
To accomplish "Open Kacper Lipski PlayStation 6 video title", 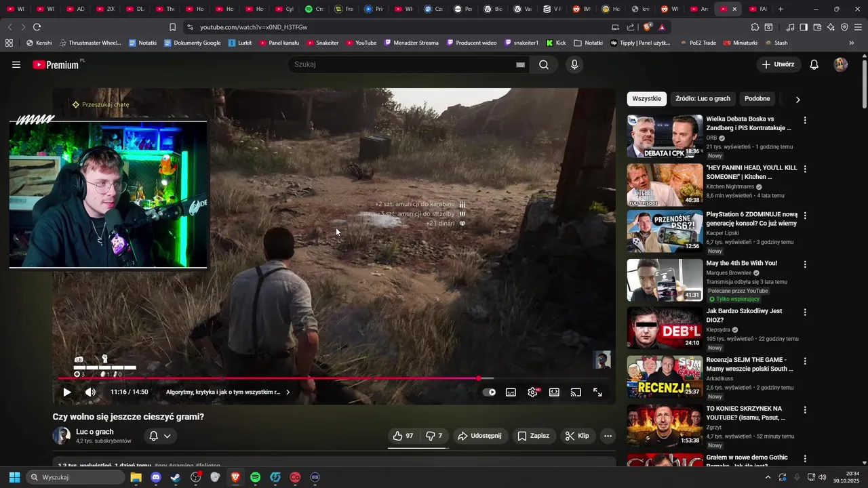I will pyautogui.click(x=751, y=219).
